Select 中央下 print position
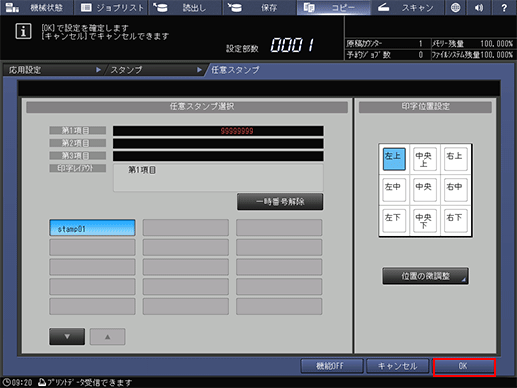 (425, 220)
